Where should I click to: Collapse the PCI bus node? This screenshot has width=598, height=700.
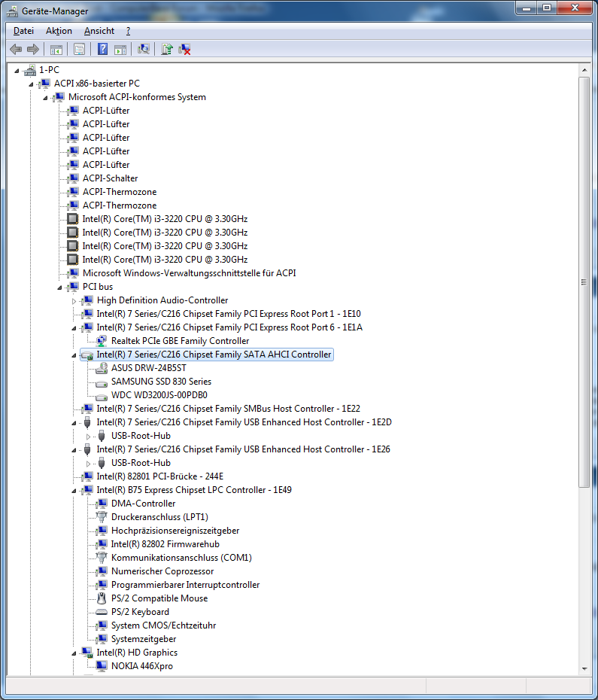[x=60, y=288]
